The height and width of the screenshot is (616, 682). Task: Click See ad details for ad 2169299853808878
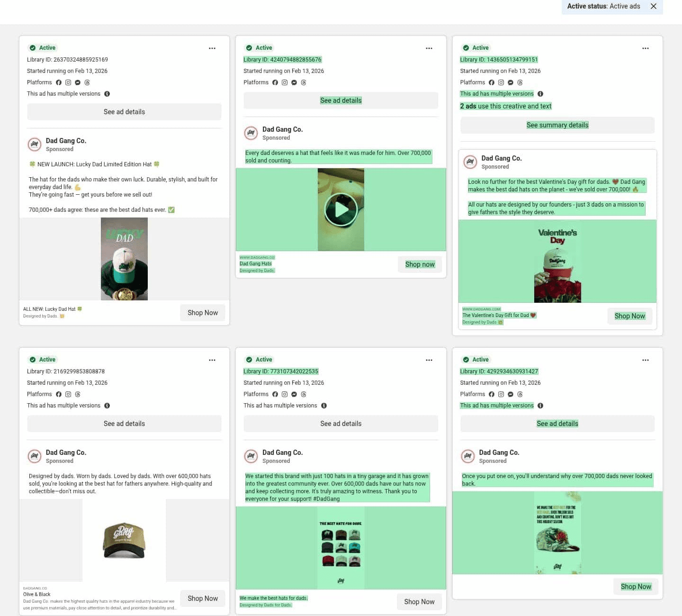124,424
